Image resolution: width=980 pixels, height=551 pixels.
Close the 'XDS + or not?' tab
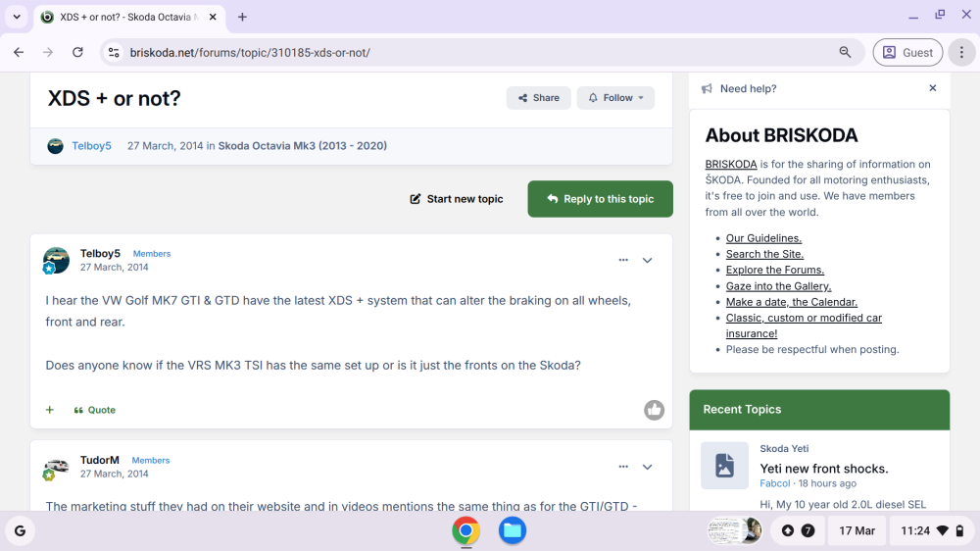213,17
